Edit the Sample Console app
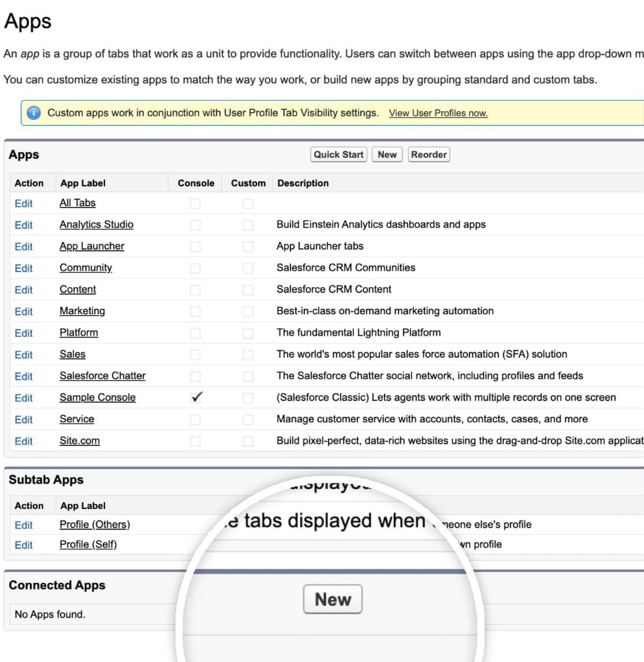Viewport: 644px width, 662px height. [x=24, y=398]
